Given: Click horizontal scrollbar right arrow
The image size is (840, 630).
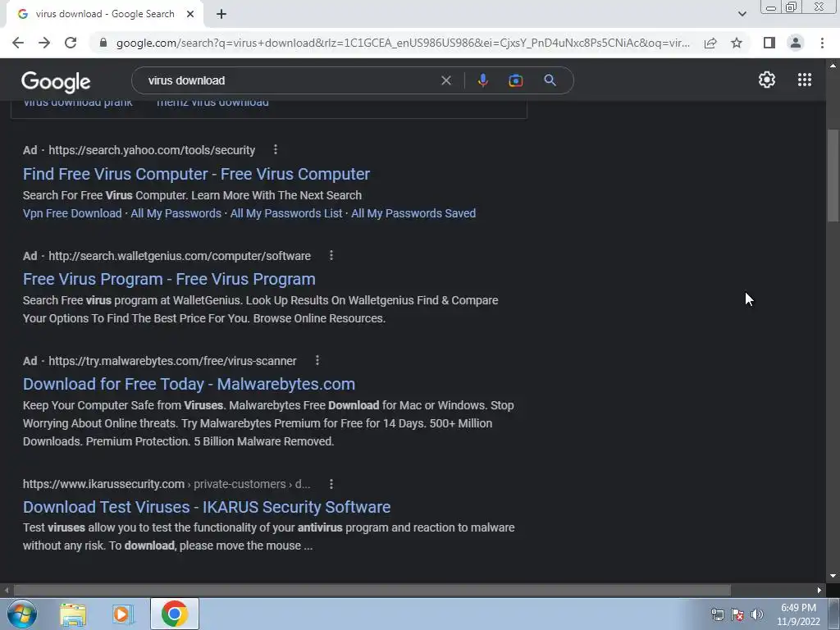Looking at the screenshot, I should pos(819,591).
